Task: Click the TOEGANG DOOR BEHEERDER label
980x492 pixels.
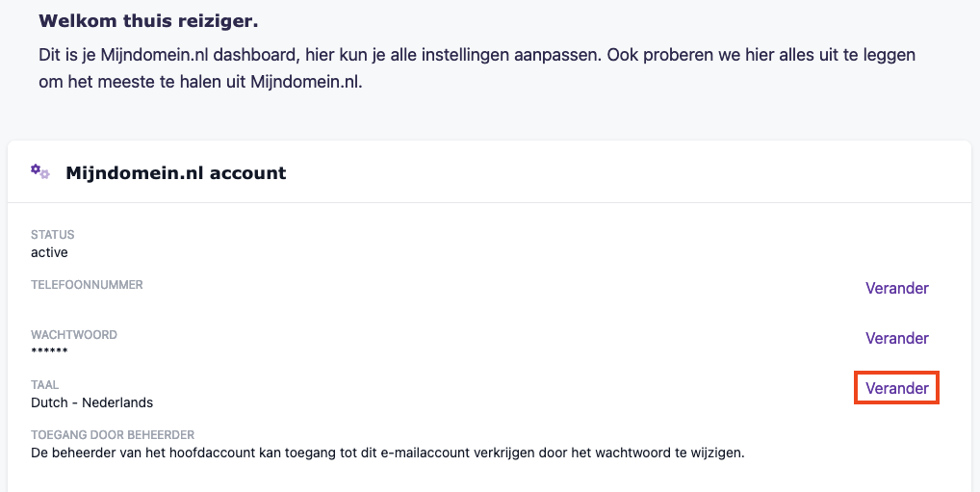Action: click(x=113, y=435)
